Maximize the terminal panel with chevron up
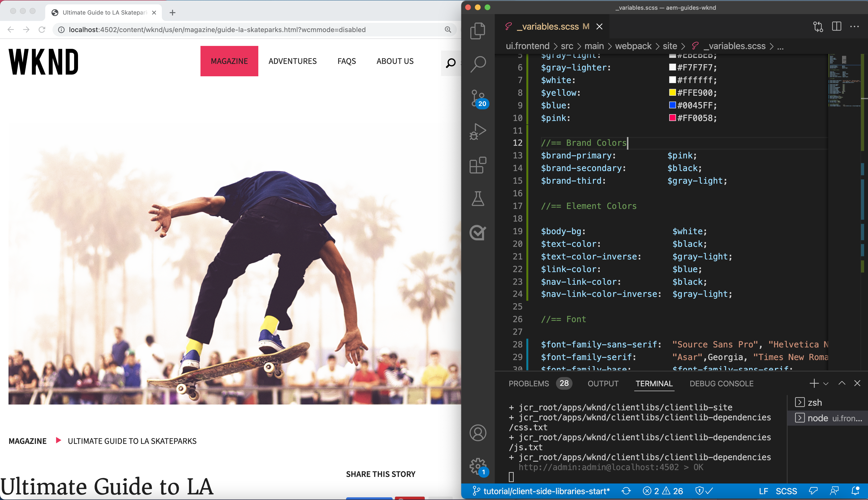The height and width of the screenshot is (500, 868). click(842, 383)
